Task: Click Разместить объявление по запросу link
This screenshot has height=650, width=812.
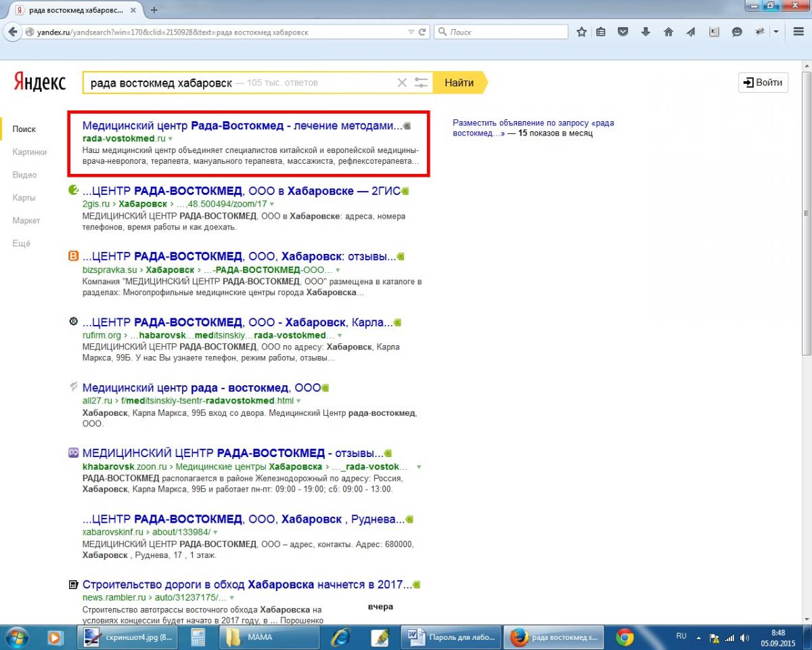Action: [533, 128]
